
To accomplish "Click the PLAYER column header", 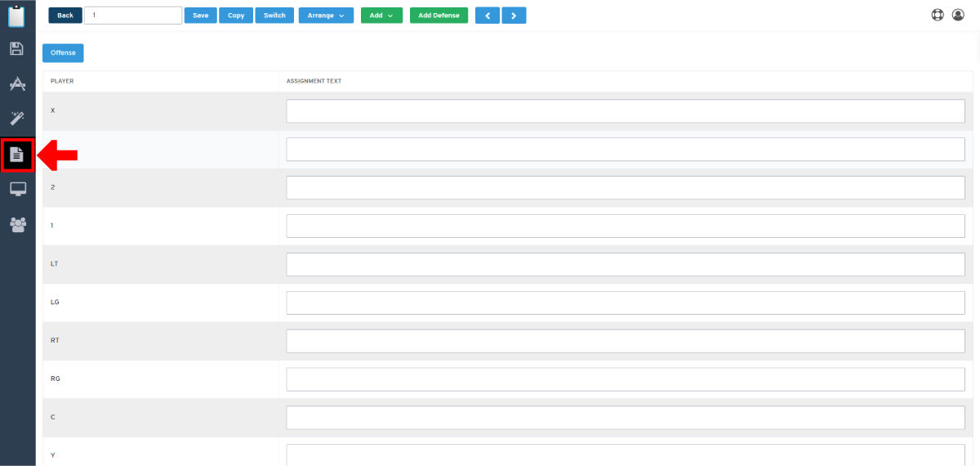I will coord(62,81).
